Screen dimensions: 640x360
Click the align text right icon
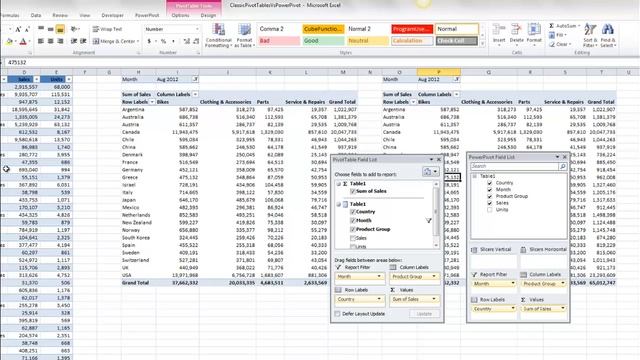pos(60,41)
